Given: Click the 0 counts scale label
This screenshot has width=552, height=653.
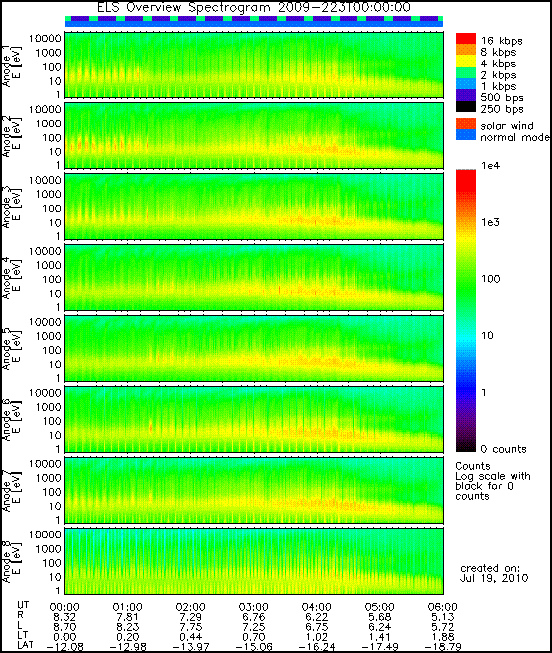Looking at the screenshot, I should pyautogui.click(x=503, y=449).
